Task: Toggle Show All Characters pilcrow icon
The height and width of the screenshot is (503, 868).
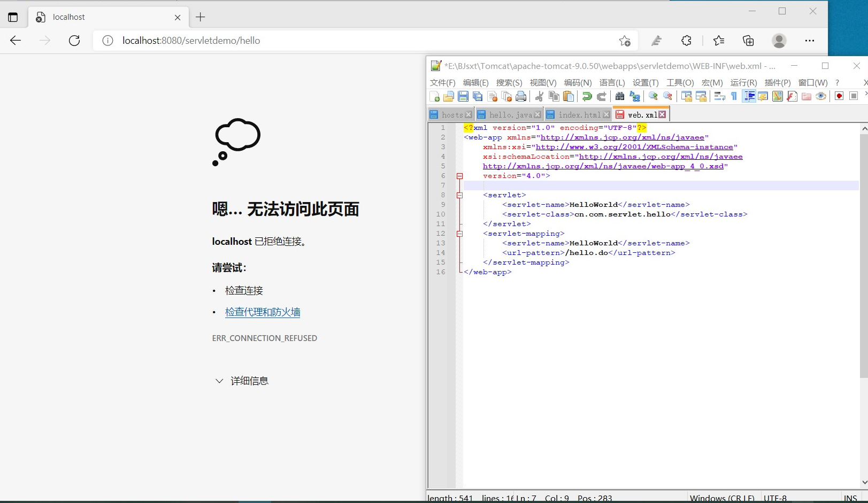Action: coord(734,96)
